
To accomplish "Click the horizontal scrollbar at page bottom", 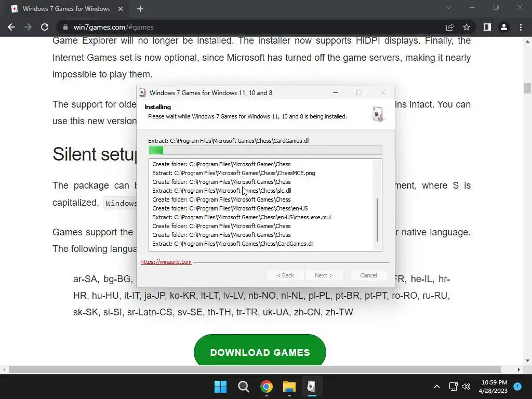I will coord(255,369).
